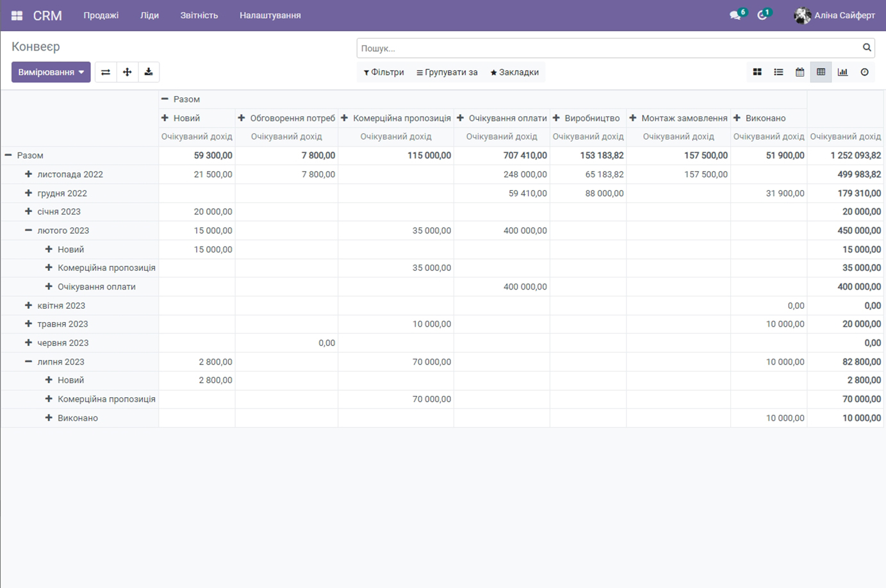The height and width of the screenshot is (588, 886).
Task: Open the Продажі menu
Action: 101,15
